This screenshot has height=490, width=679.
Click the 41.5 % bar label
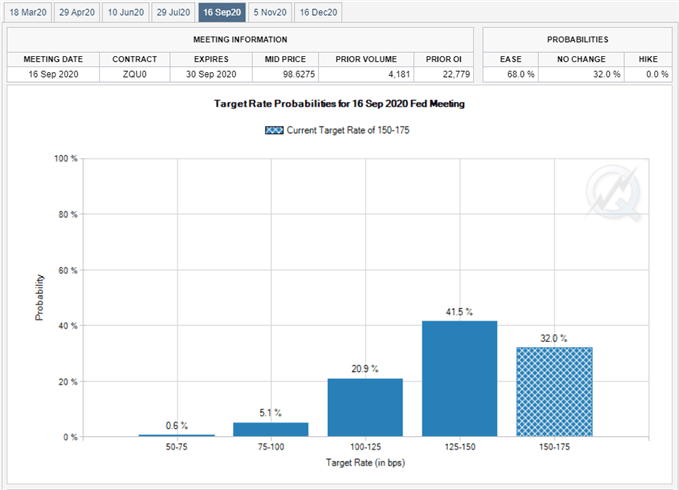(x=459, y=312)
